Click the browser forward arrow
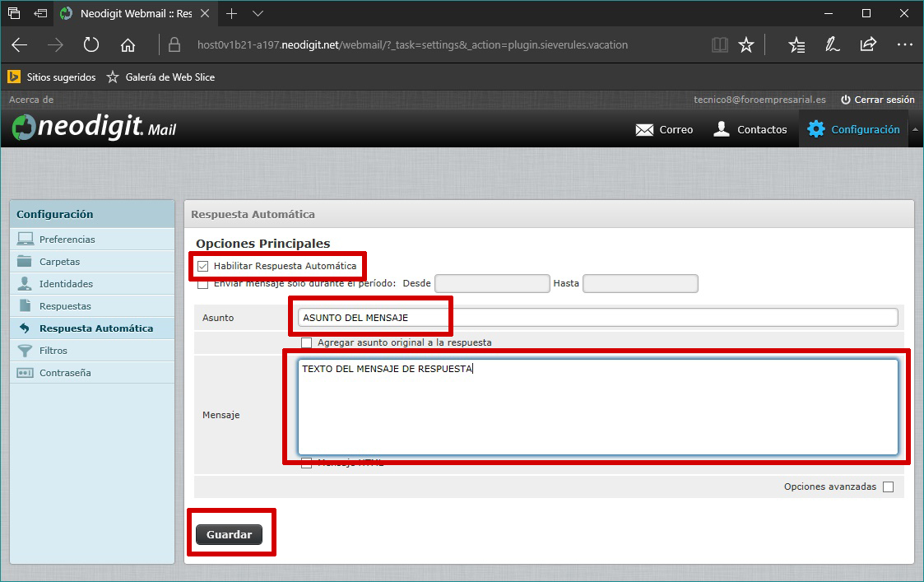 55,44
